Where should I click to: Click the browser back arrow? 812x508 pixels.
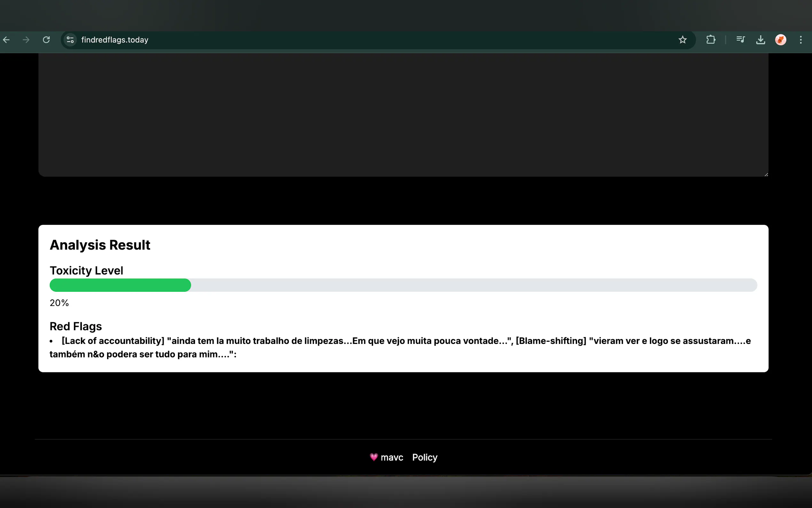tap(6, 40)
